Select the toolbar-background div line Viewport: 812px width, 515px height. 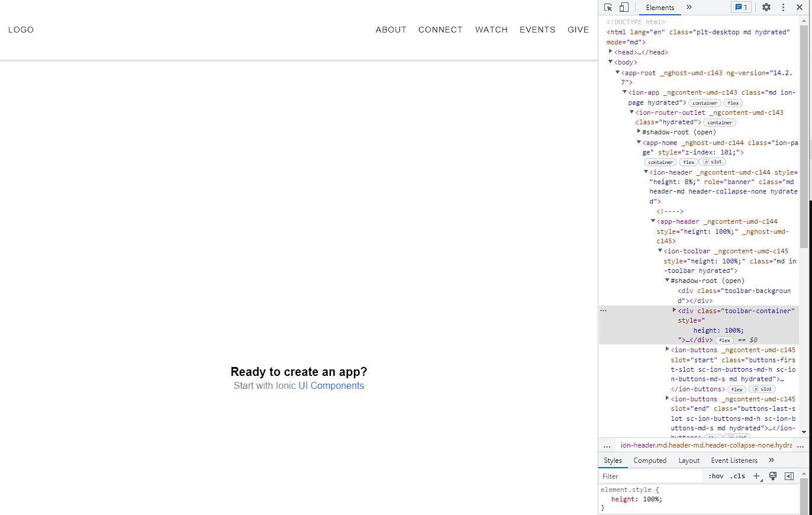734,295
